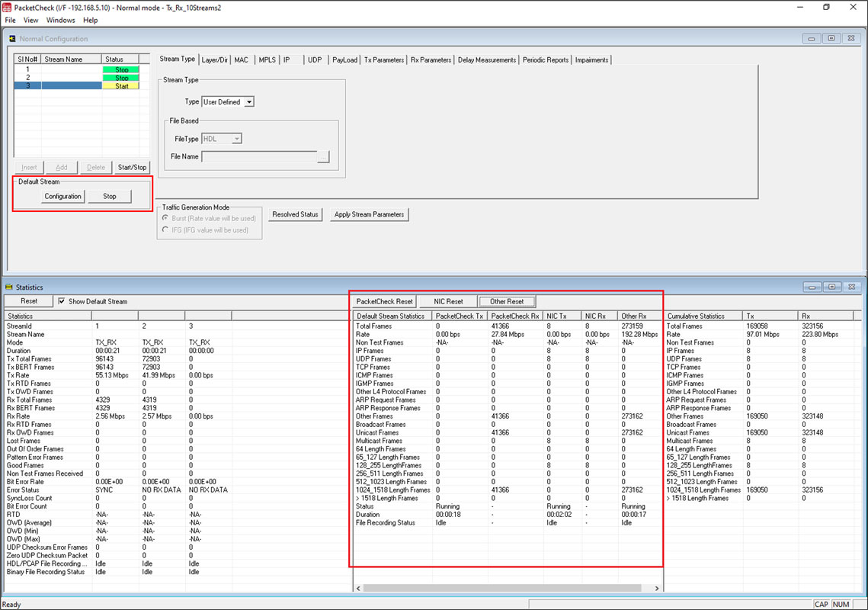Open the File menu
The width and height of the screenshot is (868, 610).
point(10,21)
